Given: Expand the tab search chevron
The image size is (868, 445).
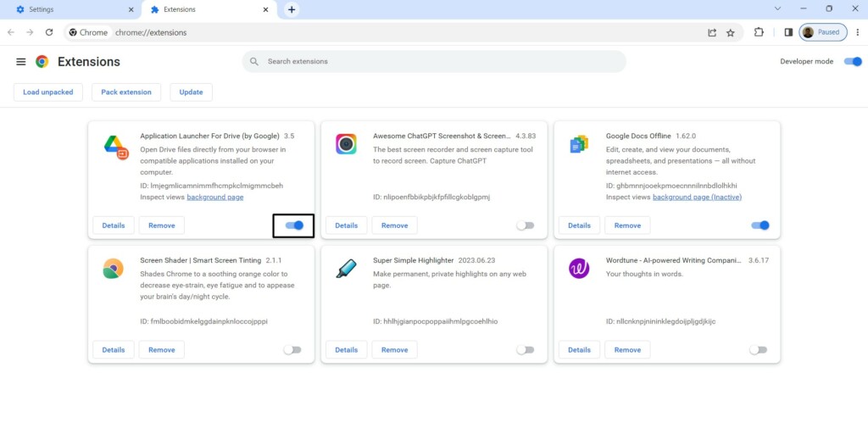Looking at the screenshot, I should 778,9.
